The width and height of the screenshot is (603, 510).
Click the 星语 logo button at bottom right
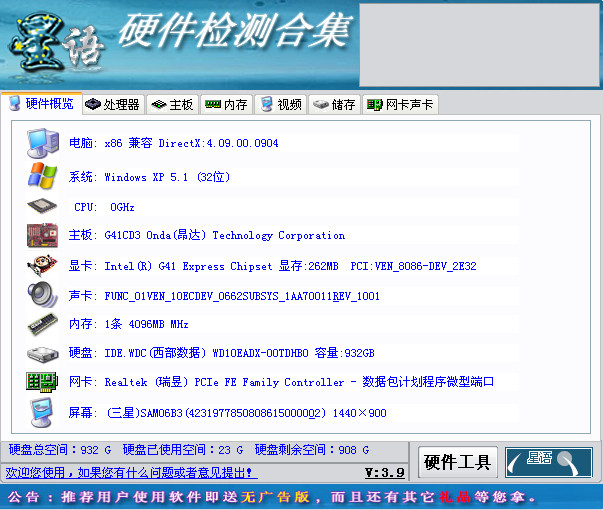pyautogui.click(x=548, y=462)
